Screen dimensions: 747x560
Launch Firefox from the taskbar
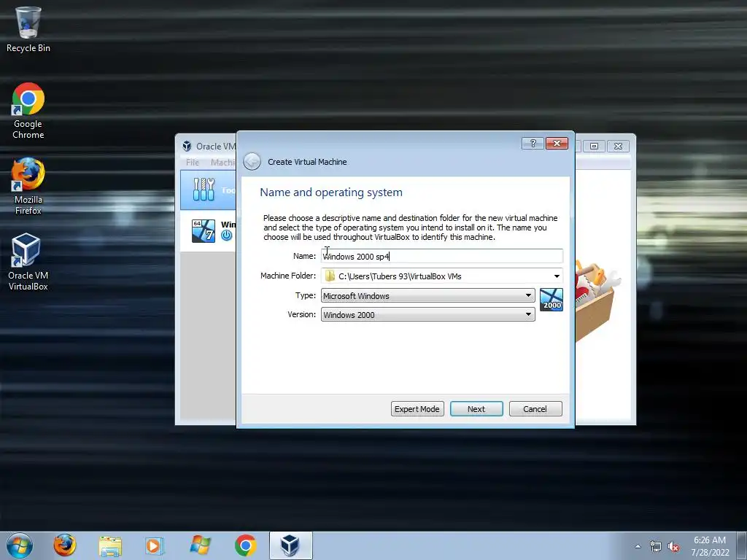coord(64,545)
